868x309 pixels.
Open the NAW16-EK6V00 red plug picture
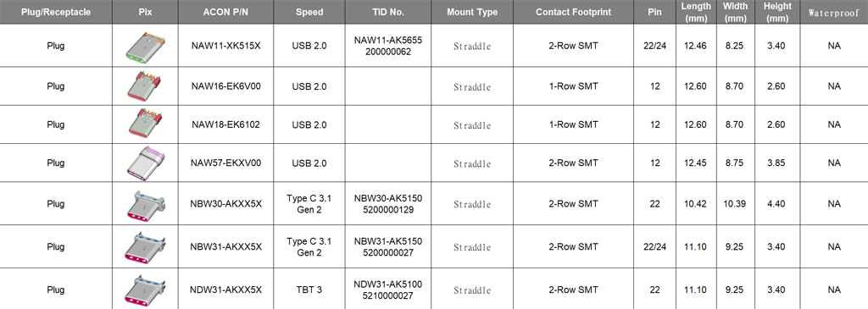point(145,87)
